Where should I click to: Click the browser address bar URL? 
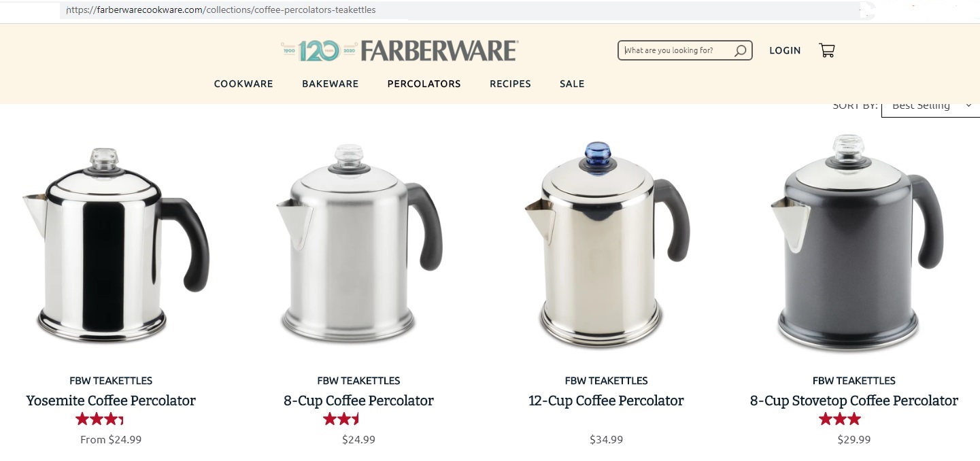click(221, 10)
